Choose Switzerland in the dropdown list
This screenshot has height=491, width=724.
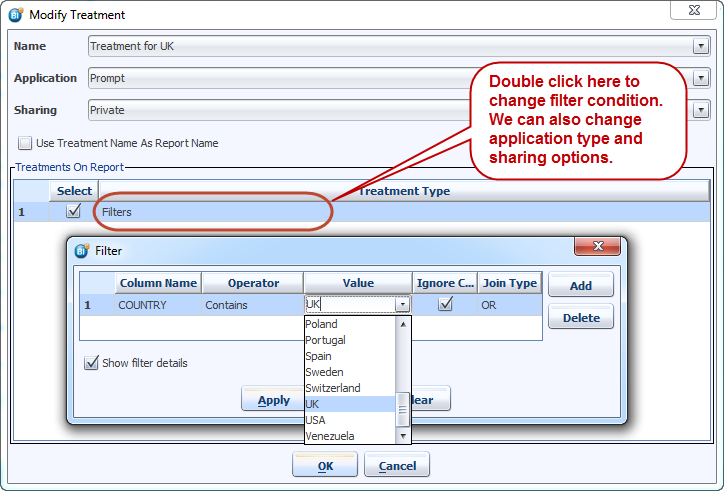point(333,388)
